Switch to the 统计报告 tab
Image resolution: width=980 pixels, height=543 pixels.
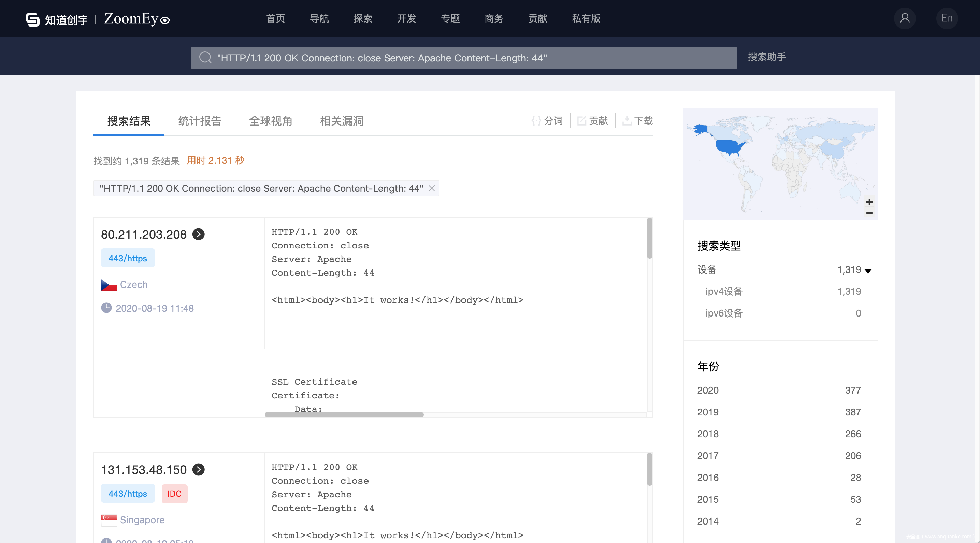(x=200, y=121)
